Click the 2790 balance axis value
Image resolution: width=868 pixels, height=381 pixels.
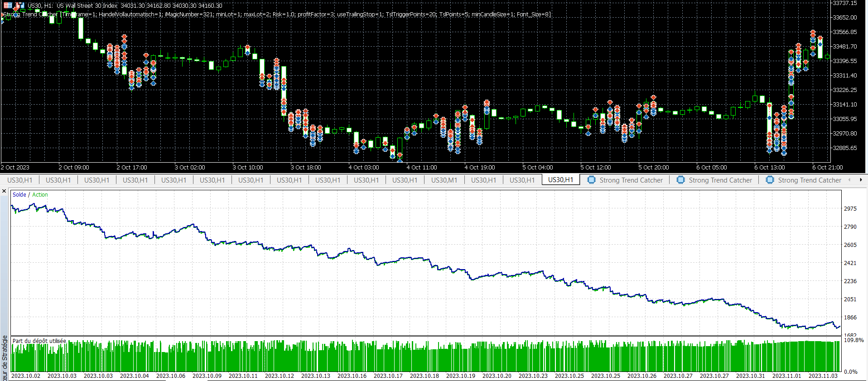(850, 227)
